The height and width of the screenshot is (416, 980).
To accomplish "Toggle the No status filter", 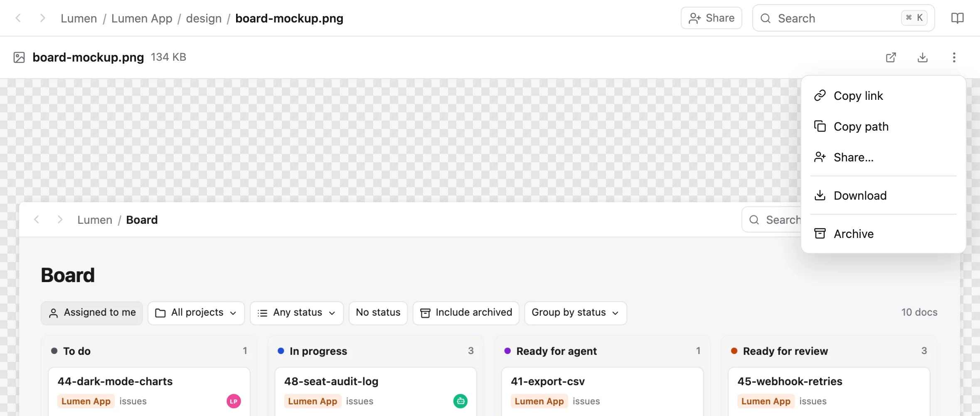I will click(x=378, y=313).
